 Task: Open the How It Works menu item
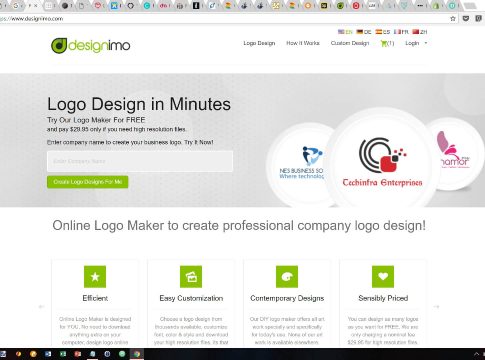[303, 43]
